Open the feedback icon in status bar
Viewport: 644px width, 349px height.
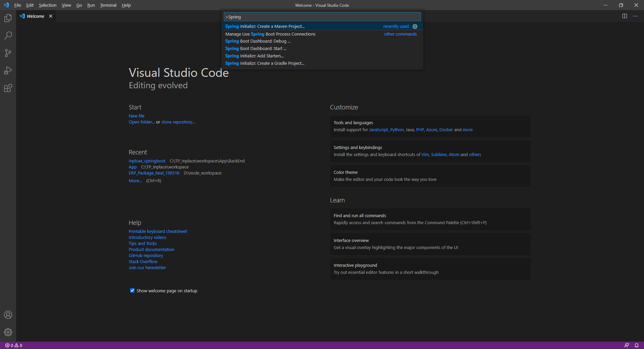pyautogui.click(x=627, y=345)
